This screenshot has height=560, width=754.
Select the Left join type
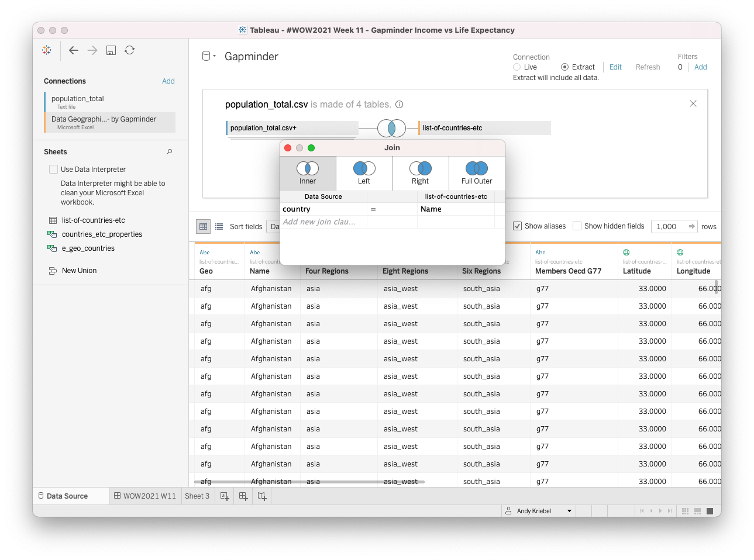tap(364, 173)
